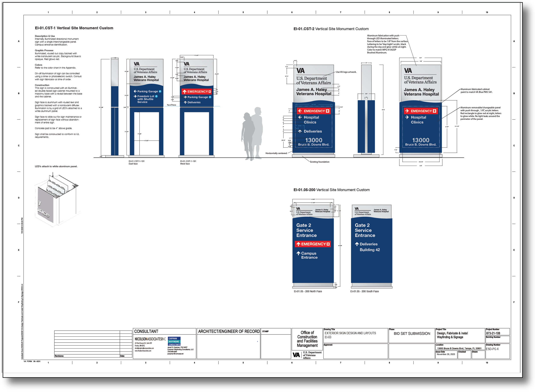Click the heading 'EI-01.CST-1 Vertical Site Monument Custom'
535x392 pixels.
(x=74, y=28)
